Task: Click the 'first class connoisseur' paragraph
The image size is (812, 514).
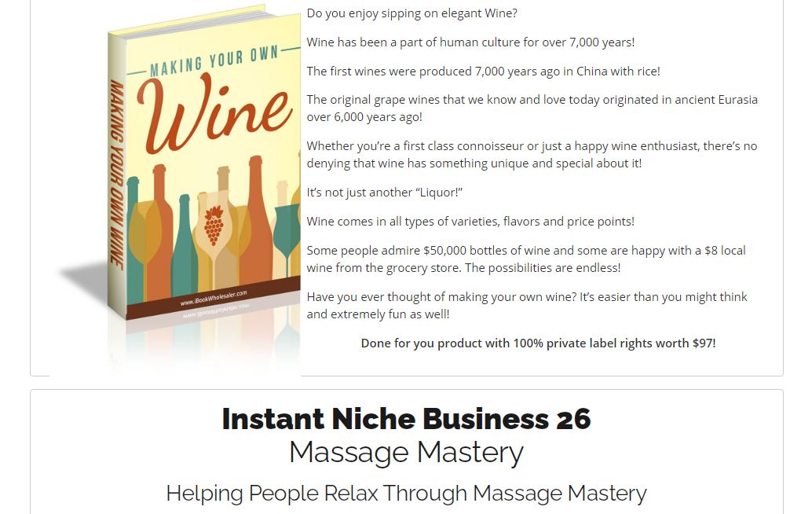Action: pyautogui.click(x=532, y=154)
